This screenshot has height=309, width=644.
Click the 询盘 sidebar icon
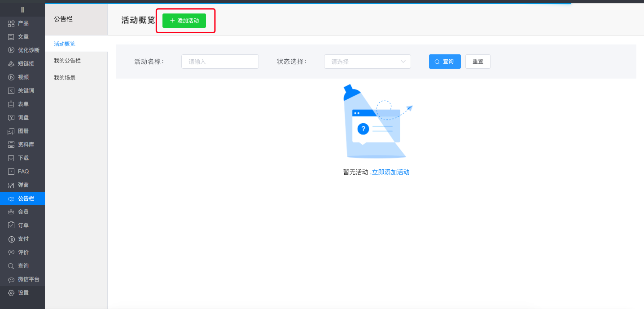(x=19, y=117)
